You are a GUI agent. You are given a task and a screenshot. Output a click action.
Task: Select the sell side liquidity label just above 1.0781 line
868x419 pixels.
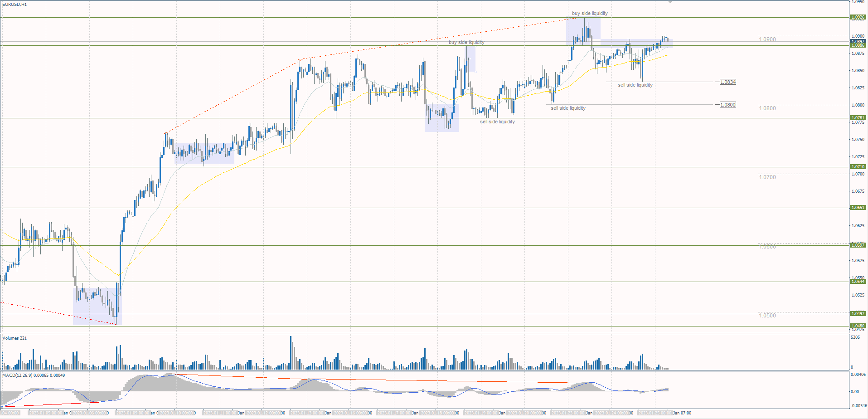pyautogui.click(x=497, y=122)
